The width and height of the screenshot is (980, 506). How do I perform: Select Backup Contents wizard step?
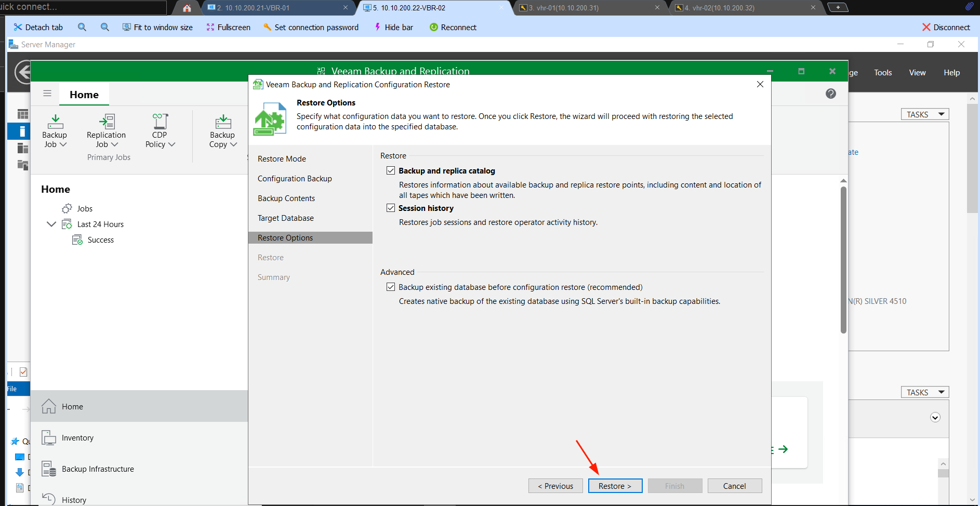click(x=286, y=198)
